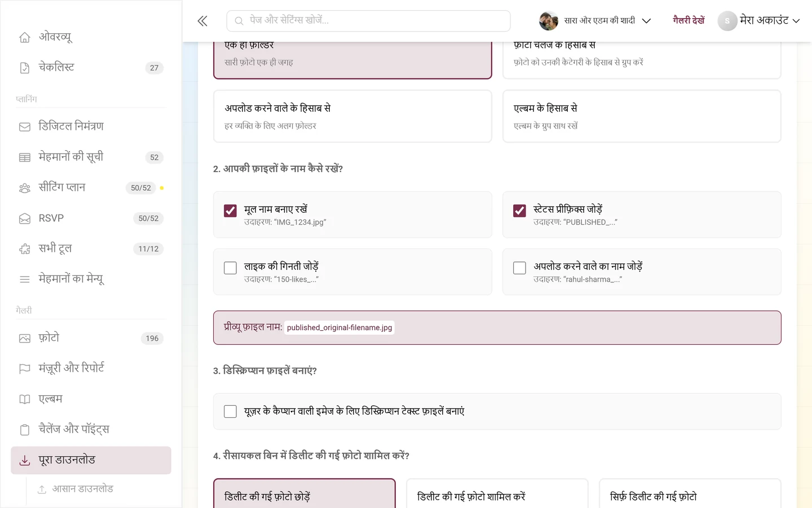This screenshot has width=812, height=508.
Task: Click the मेहमानों का मेन्यू lines icon
Action: click(x=25, y=279)
